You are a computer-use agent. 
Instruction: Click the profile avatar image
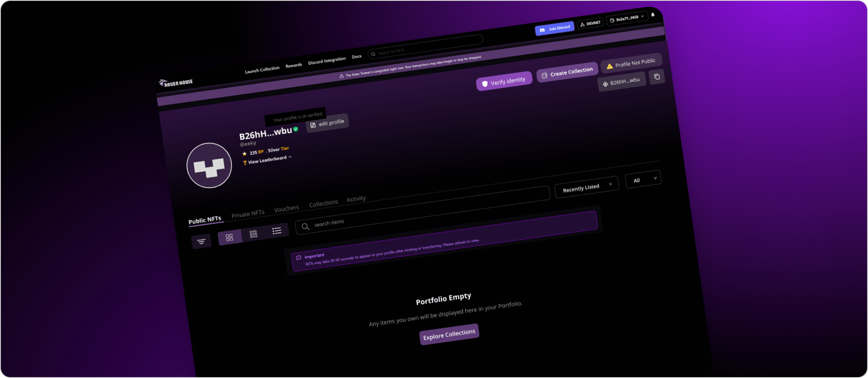(x=209, y=165)
